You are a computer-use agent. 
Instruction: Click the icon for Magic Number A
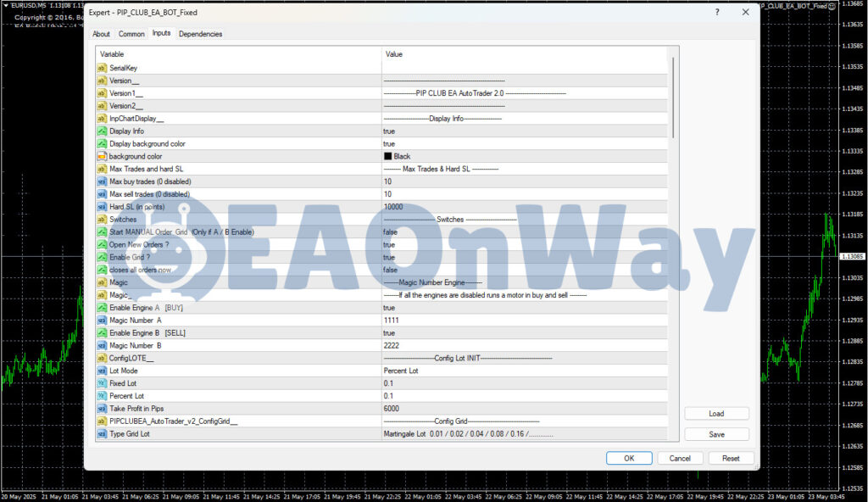(x=102, y=321)
